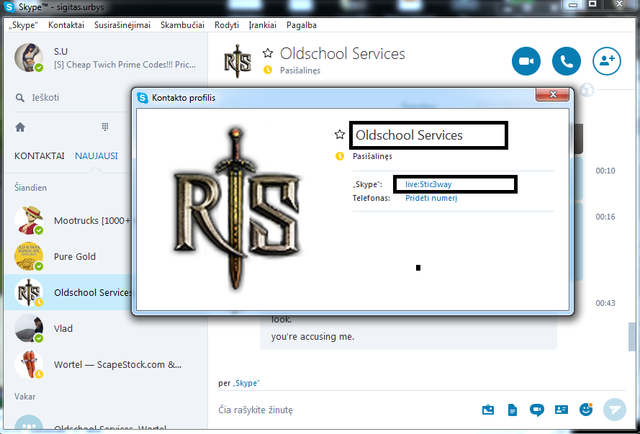
Task: Close the Kontakto profilis dialog
Action: [552, 94]
